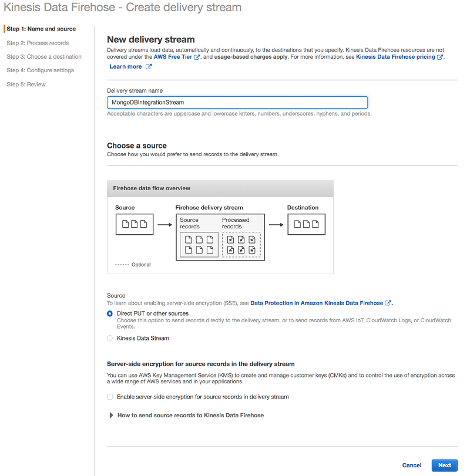Click the New delivery stream heading
Viewport: 470px width, 476px height.
click(150, 39)
